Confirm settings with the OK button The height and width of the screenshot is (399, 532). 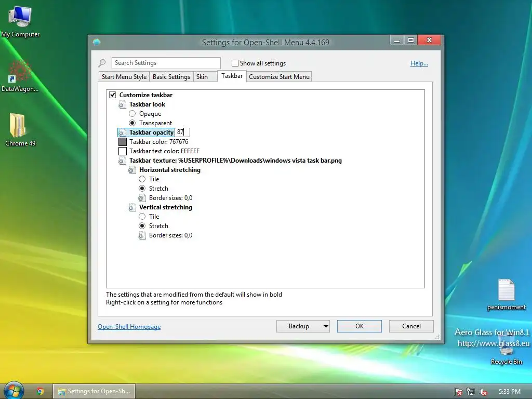click(360, 326)
